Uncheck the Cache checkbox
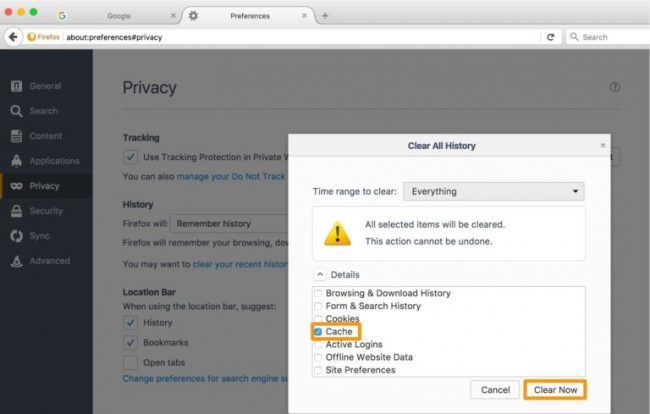Viewport: 650px width, 414px height. tap(318, 332)
